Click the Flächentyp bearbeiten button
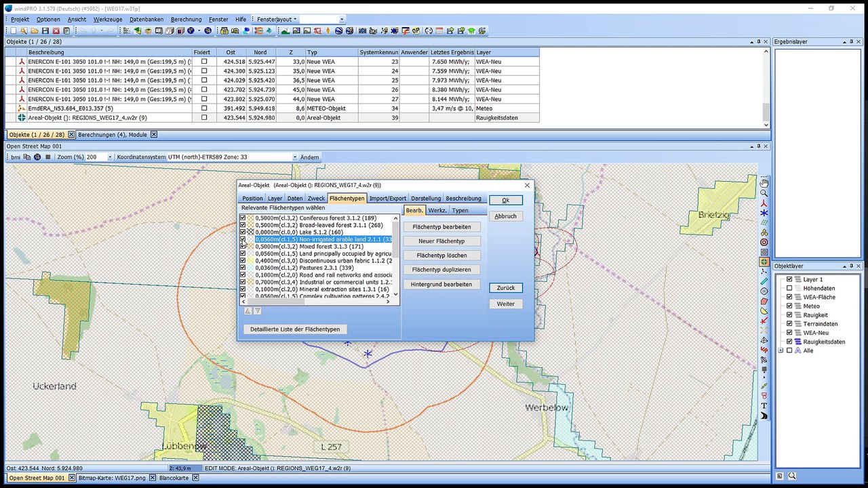The image size is (868, 488). pos(442,227)
